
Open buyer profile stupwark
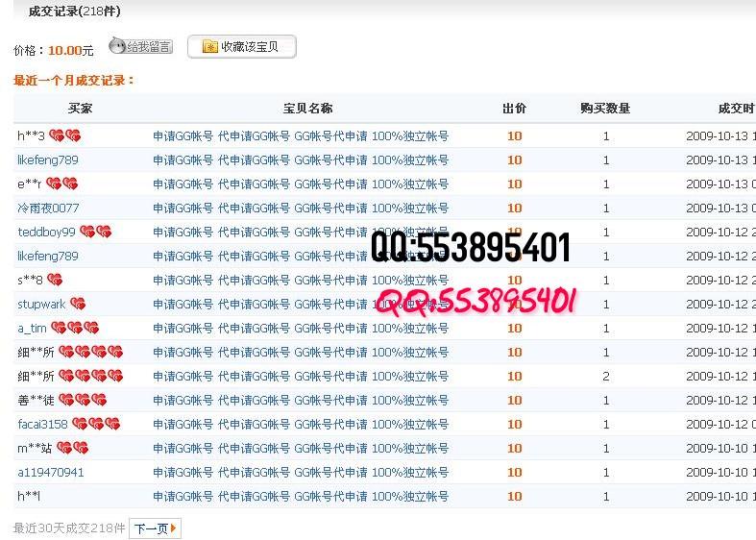[x=41, y=305]
